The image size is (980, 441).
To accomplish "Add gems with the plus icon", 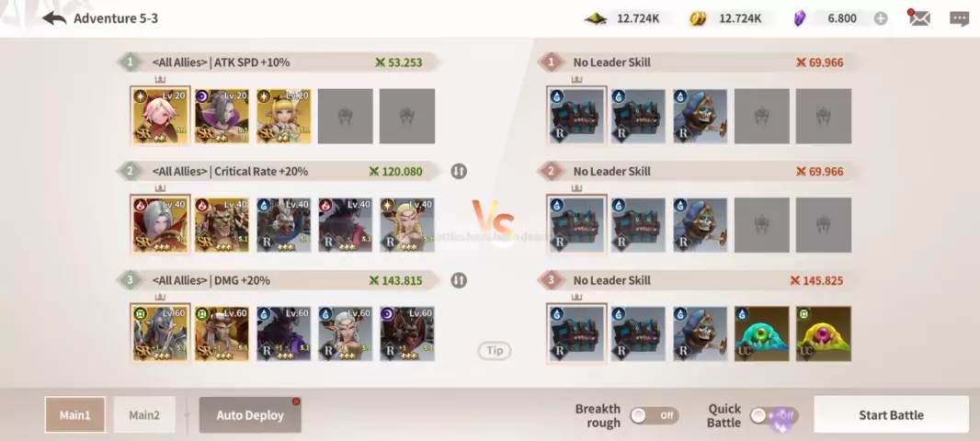I will [881, 18].
